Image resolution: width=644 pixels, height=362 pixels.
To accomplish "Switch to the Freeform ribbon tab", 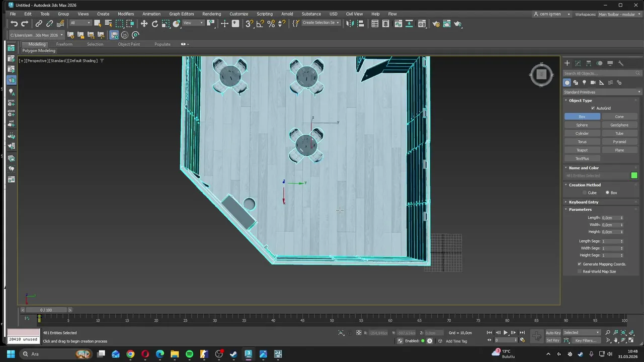I will pyautogui.click(x=64, y=44).
